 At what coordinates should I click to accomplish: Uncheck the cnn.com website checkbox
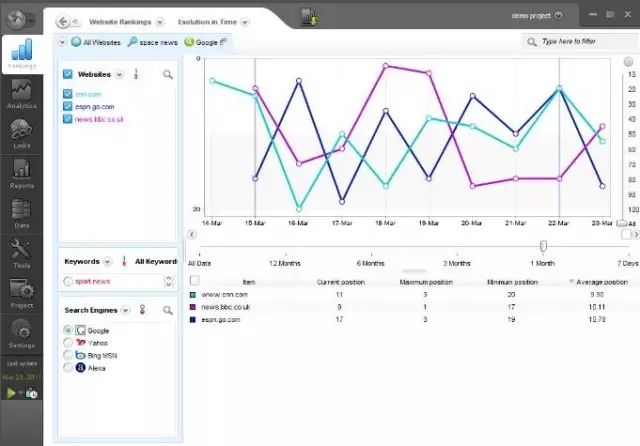pyautogui.click(x=68, y=94)
